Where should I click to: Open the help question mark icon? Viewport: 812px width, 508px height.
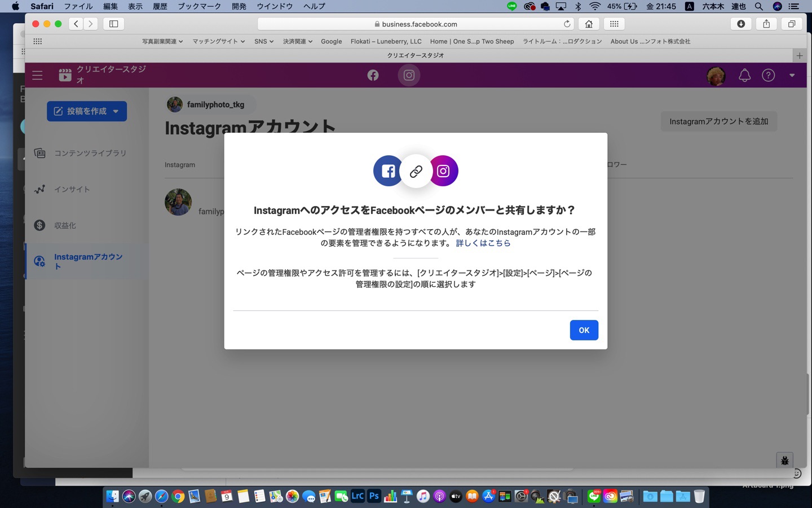tap(768, 75)
